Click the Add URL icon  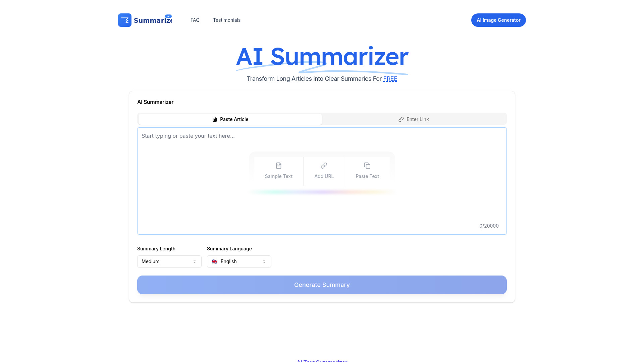click(323, 165)
